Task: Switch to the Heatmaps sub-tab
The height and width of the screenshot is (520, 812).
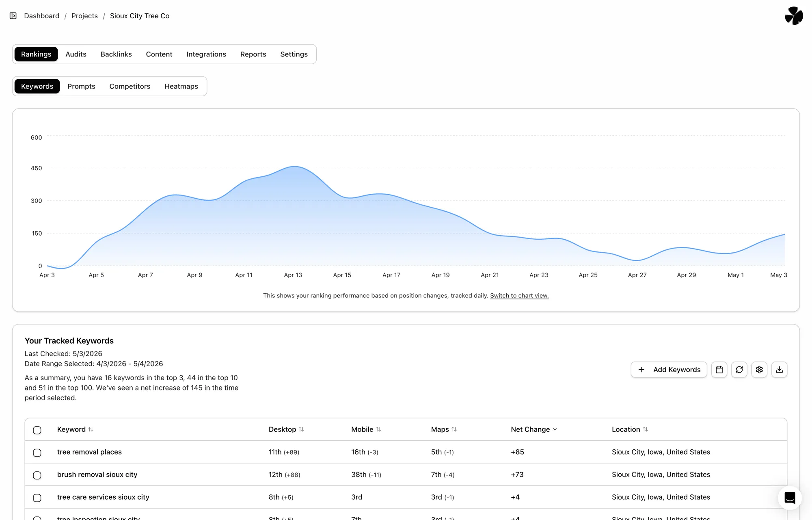Action: 181,86
